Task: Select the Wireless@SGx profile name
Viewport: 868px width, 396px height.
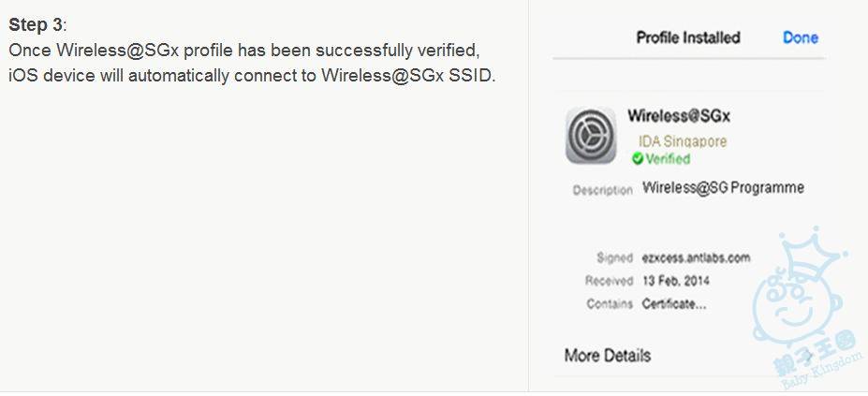Action: 678,116
